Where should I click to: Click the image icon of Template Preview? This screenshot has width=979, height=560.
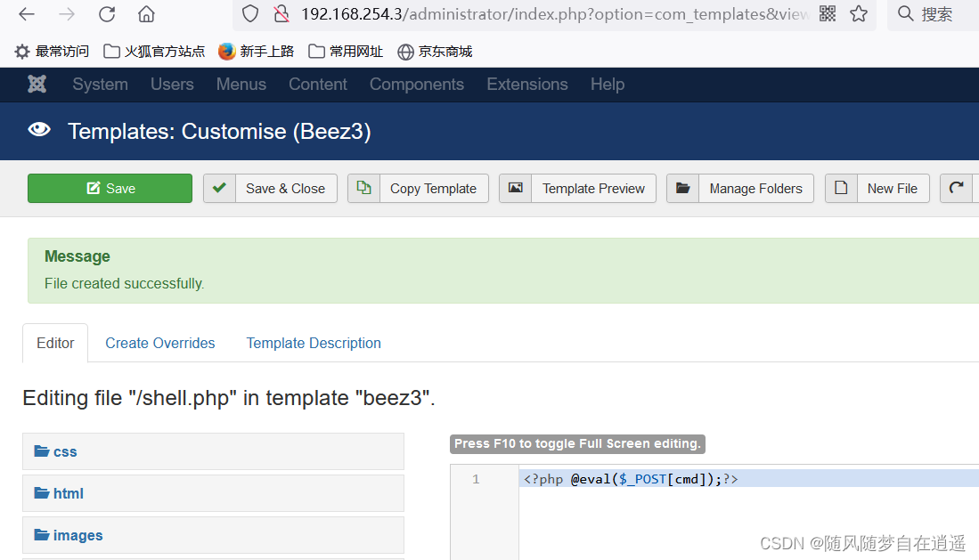[515, 188]
